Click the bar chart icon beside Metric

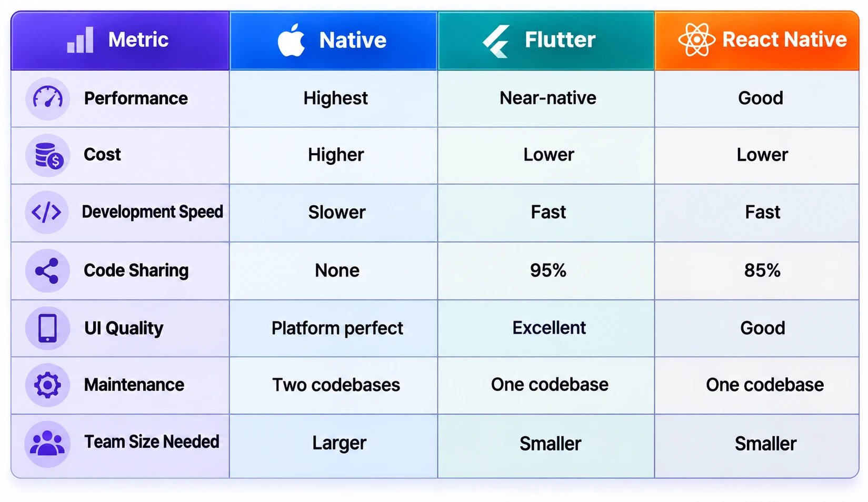[80, 40]
